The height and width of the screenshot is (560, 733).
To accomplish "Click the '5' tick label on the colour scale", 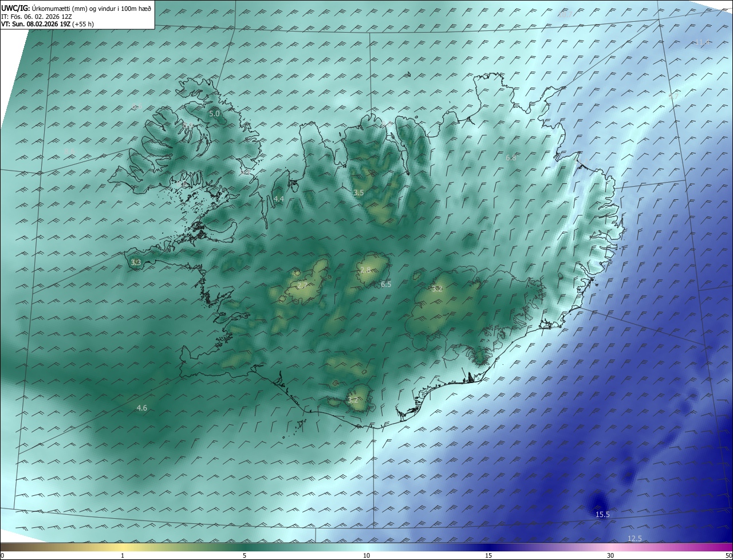I will pyautogui.click(x=245, y=555).
